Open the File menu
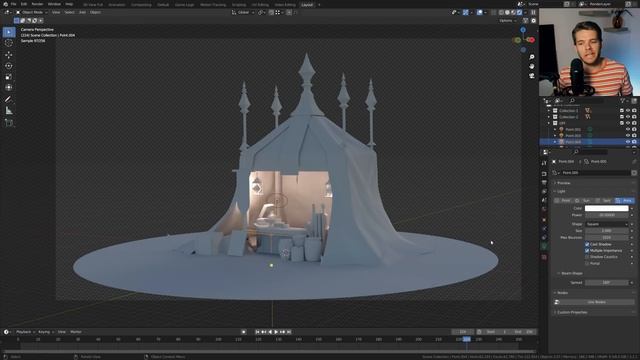 point(13,4)
